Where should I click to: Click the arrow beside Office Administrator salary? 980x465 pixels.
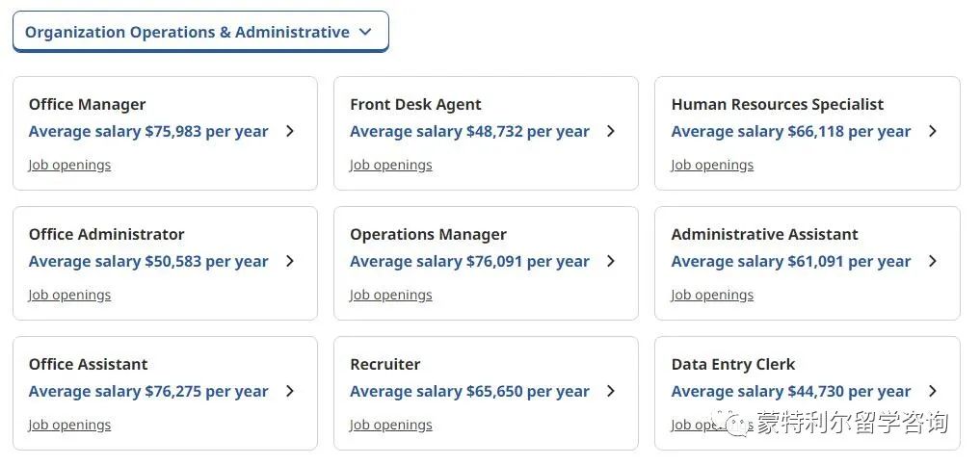coord(290,261)
